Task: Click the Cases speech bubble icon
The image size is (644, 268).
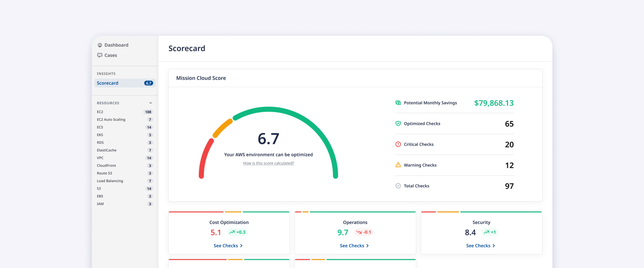Action: [100, 55]
